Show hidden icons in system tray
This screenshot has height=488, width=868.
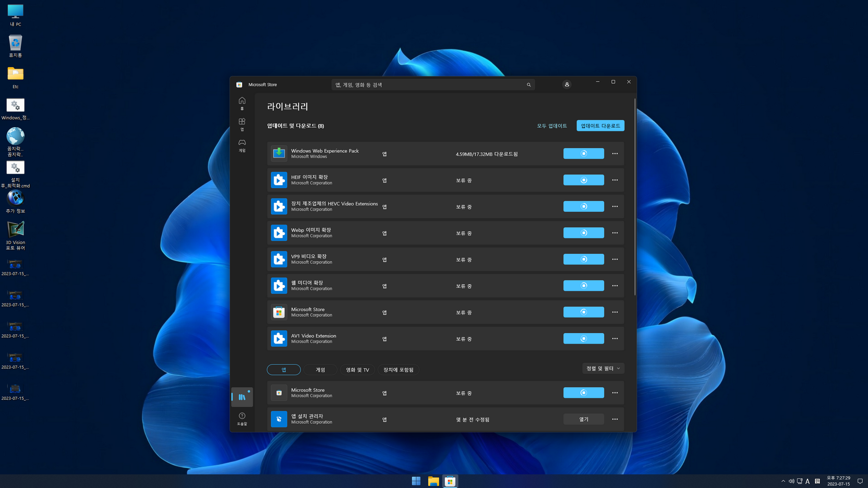[x=783, y=481]
